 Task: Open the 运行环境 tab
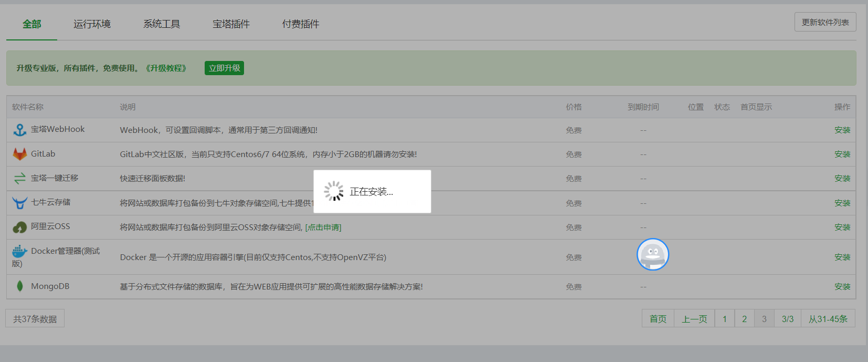point(92,24)
